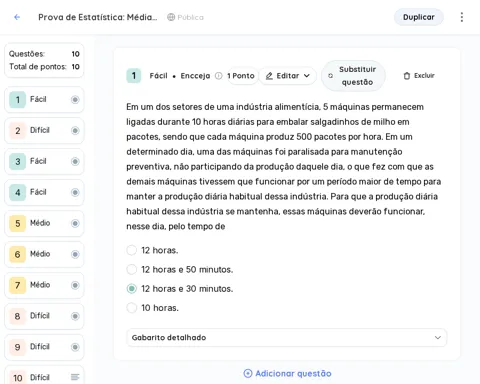Screen dimensions: 480x384
Task: Click the refresh icon in Substituir questão
Action: (x=330, y=76)
